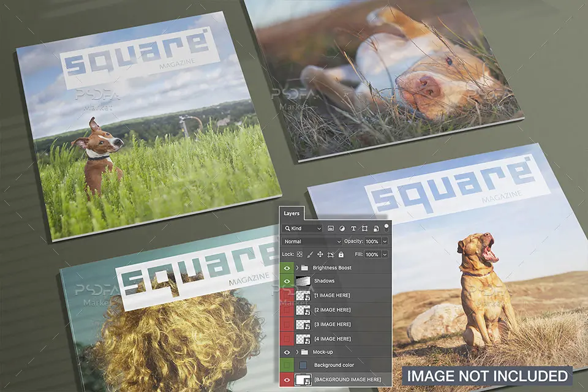Show the [2 IMAGE HERE] layer
This screenshot has height=392, width=588.
[x=287, y=310]
